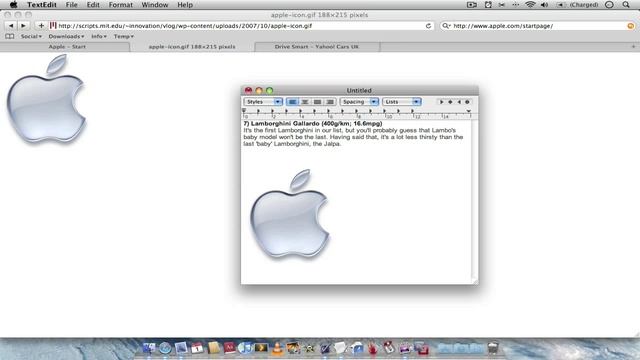
Task: Pick the left tab stop marker
Action: pos(441,102)
